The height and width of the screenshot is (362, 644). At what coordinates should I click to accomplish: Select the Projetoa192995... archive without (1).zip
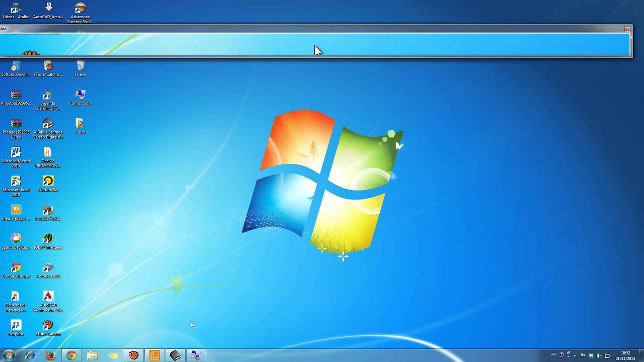point(16,98)
